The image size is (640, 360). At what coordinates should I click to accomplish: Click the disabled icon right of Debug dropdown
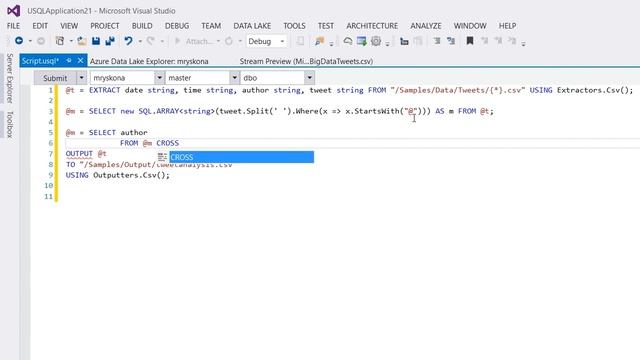pos(300,41)
